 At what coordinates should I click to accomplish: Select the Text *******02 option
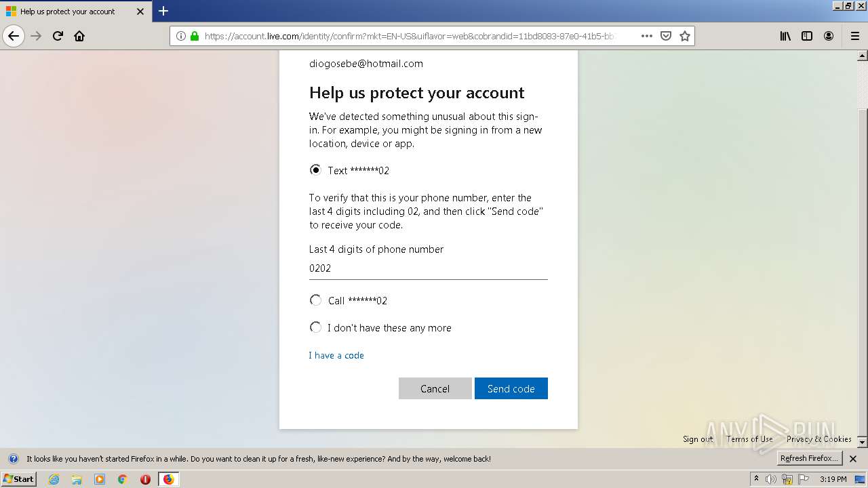click(x=315, y=170)
